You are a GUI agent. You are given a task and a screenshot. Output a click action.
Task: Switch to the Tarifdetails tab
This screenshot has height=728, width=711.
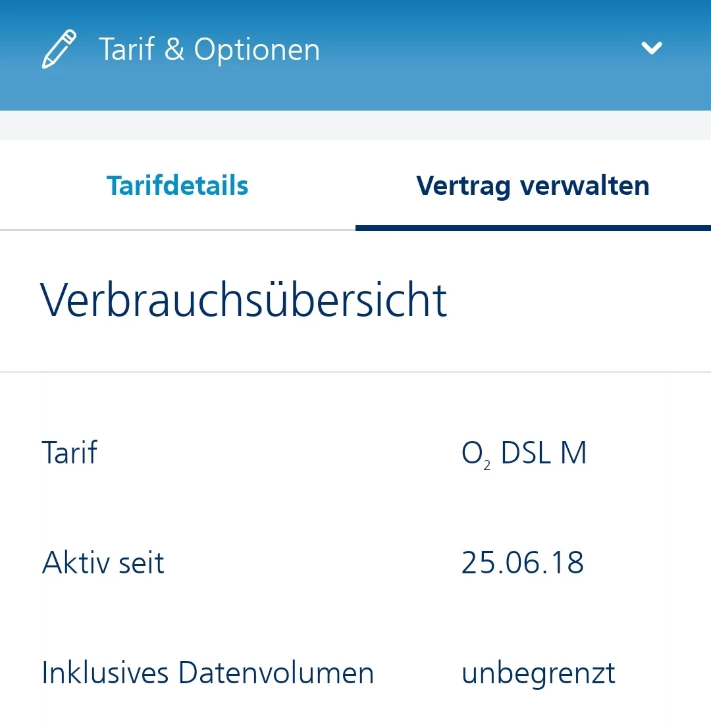pos(177,186)
